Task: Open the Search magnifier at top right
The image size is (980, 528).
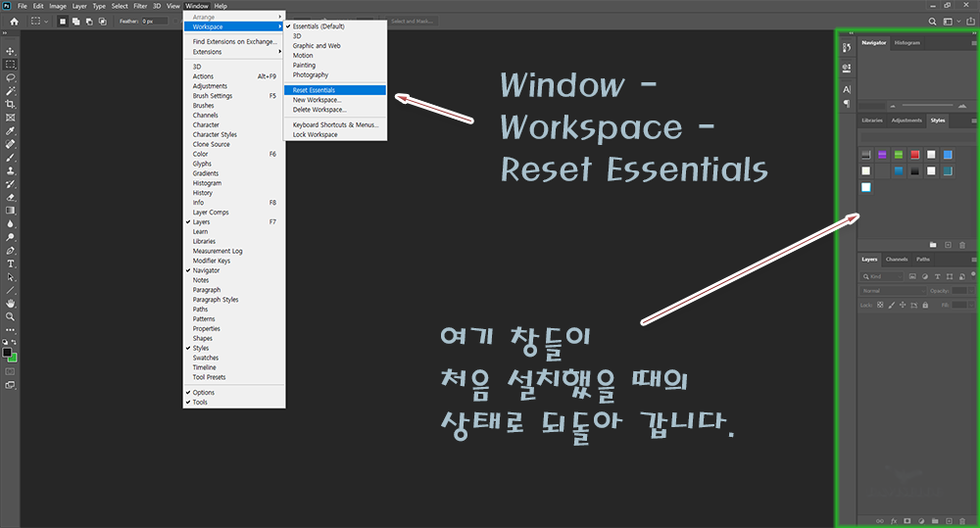Action: [x=932, y=22]
